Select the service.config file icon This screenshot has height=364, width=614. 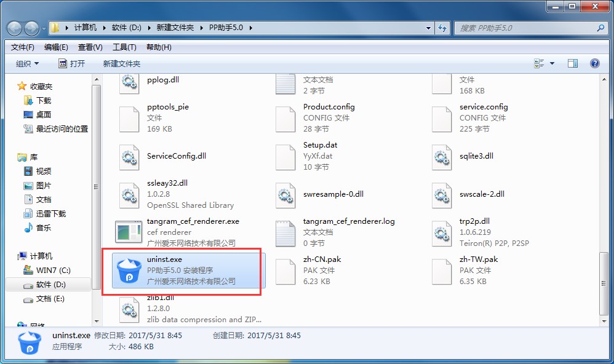(x=441, y=119)
